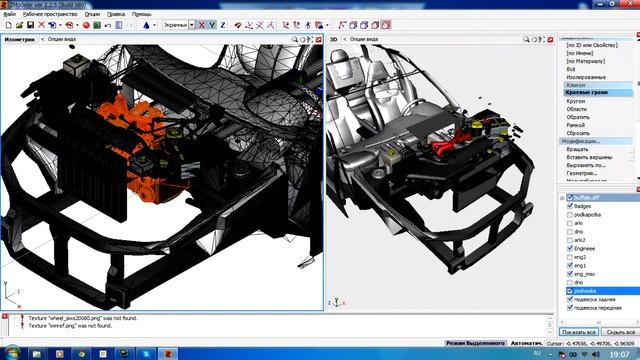640x360 pixels.
Task: Click the red sphere icon in the toolbar
Action: (86, 25)
